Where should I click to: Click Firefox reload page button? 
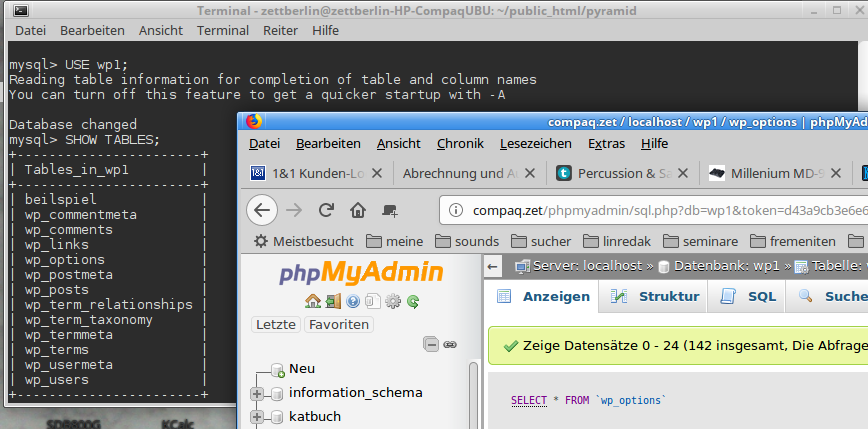[326, 210]
